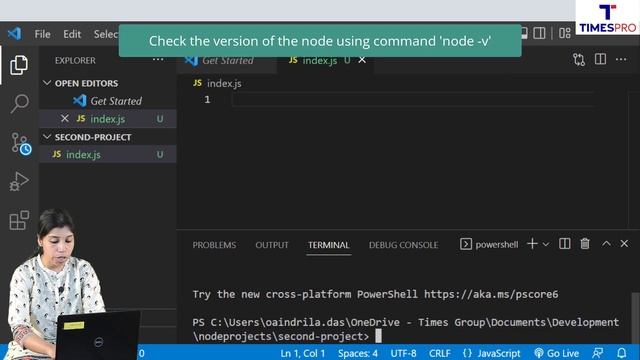This screenshot has width=640, height=360.
Task: Close index.js in Open Editors list
Action: point(64,119)
